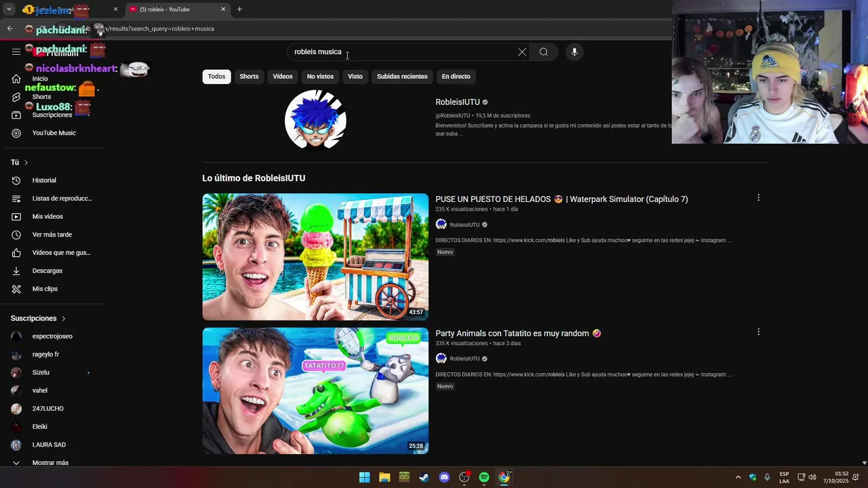Image resolution: width=868 pixels, height=488 pixels.
Task: Open volume control in system tray
Action: (x=812, y=477)
